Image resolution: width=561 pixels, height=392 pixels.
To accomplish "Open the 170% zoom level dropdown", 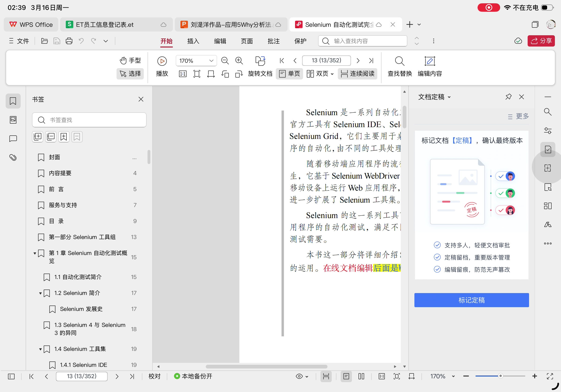I will pos(211,61).
